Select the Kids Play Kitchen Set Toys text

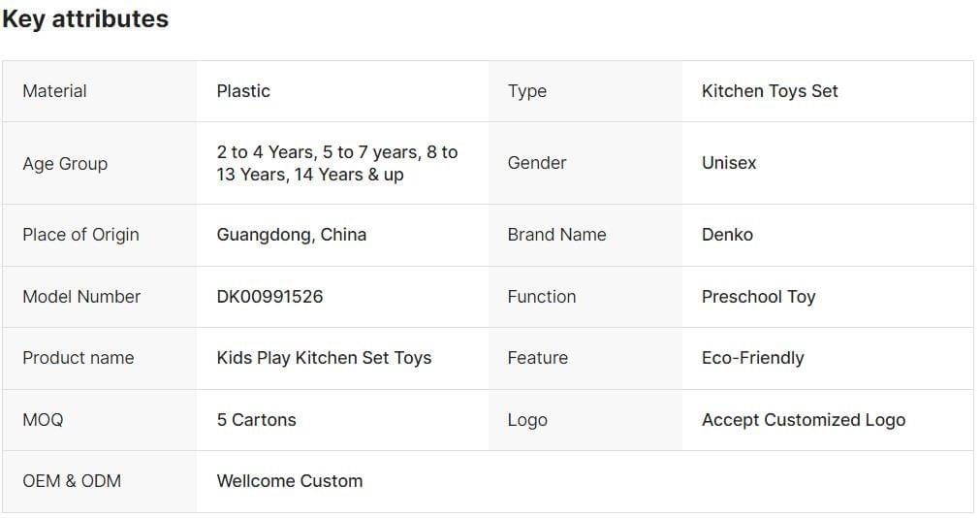324,358
